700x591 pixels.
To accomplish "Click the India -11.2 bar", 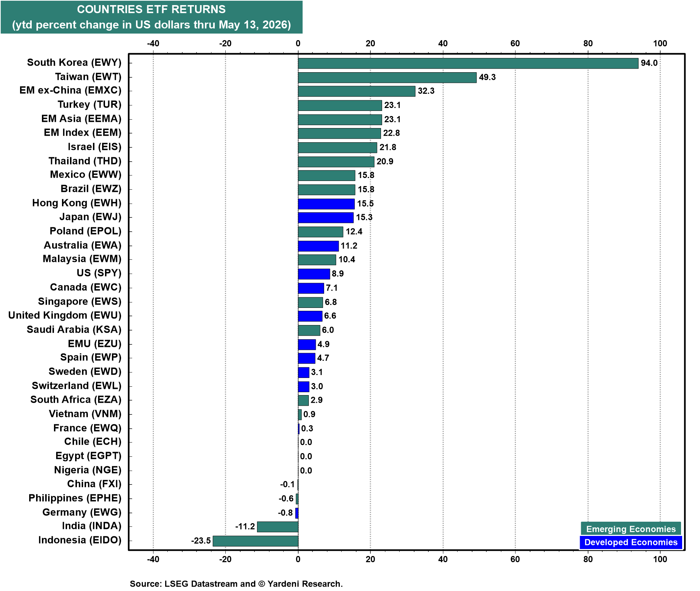I will tap(278, 527).
